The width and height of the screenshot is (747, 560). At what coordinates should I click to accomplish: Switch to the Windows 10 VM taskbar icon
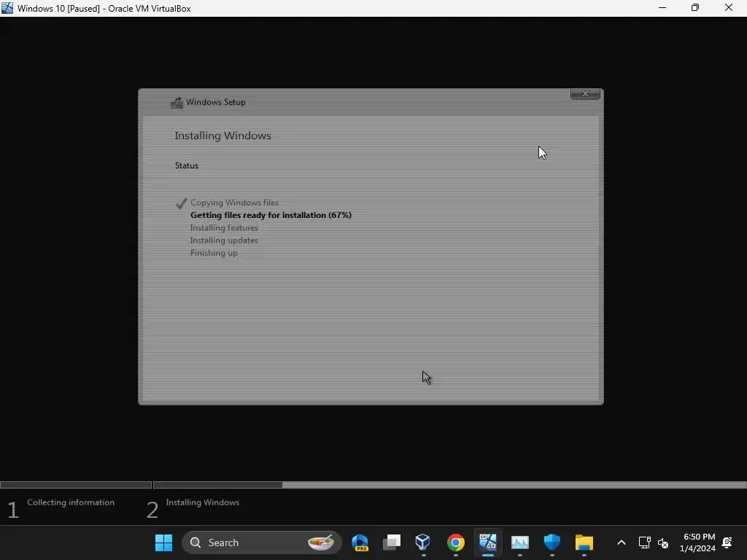click(x=488, y=542)
